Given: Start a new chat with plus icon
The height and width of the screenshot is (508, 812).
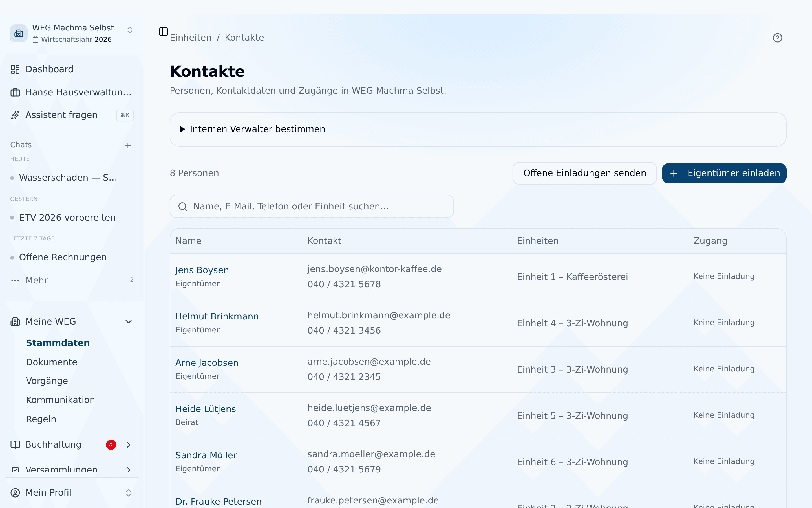Looking at the screenshot, I should click(128, 145).
